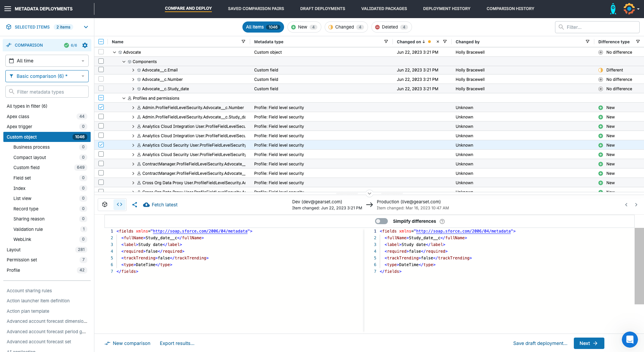644x352 pixels.
Task: Go to next difference arrow
Action: (636, 205)
